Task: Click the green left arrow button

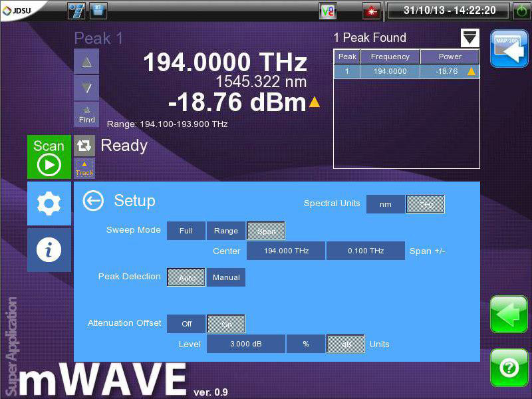Action: click(x=509, y=314)
